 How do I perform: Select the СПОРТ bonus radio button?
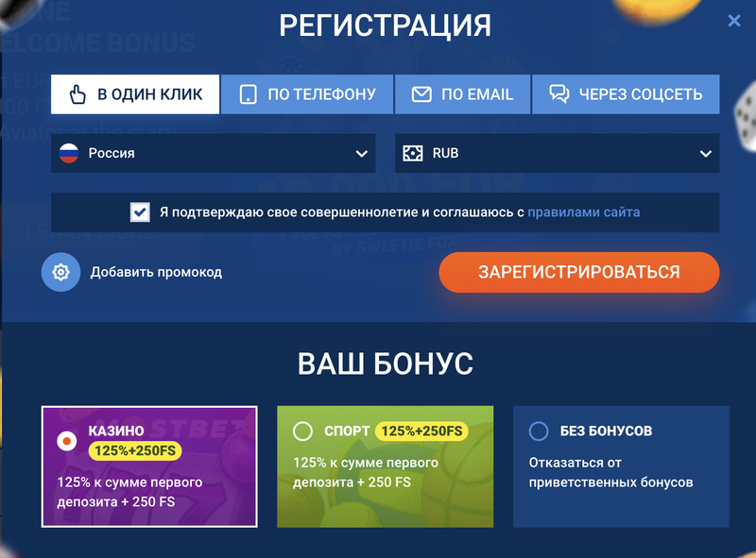pyautogui.click(x=304, y=431)
